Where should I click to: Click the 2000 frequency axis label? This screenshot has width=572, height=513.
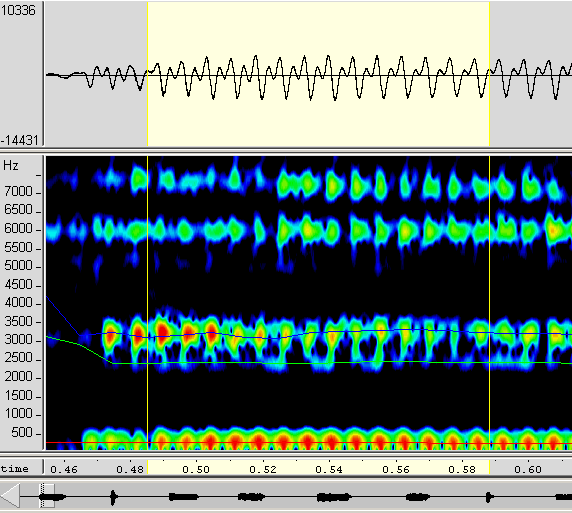click(x=18, y=377)
